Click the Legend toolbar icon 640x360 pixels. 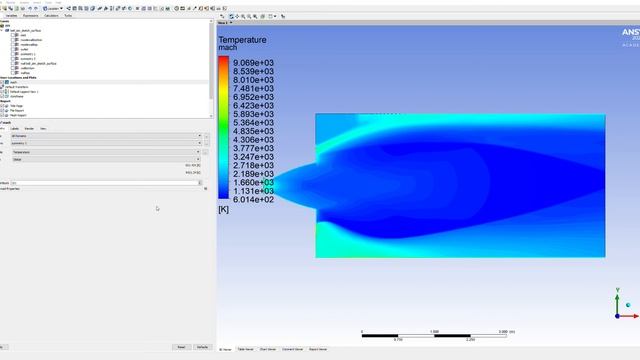click(111, 9)
